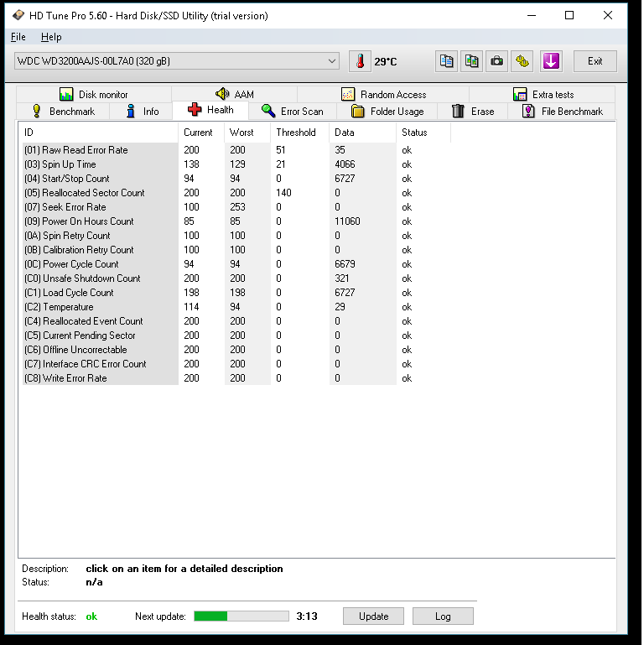This screenshot has width=644, height=645.
Task: Click the Next update progress bar
Action: [x=241, y=616]
